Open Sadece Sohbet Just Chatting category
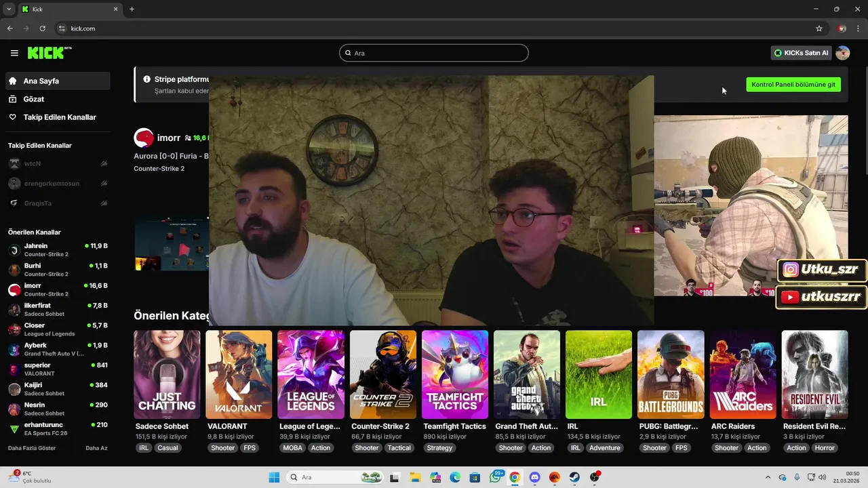 point(167,374)
